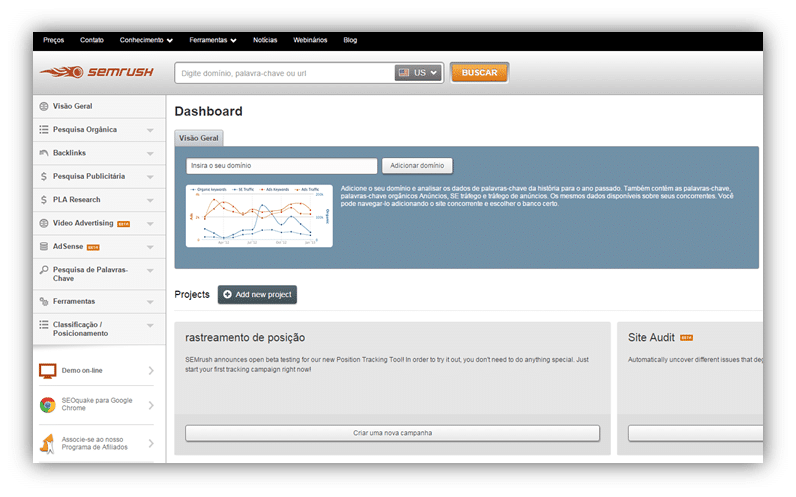The image size is (796, 497).
Task: Click the globe icon beside Visão Geral
Action: coord(44,106)
